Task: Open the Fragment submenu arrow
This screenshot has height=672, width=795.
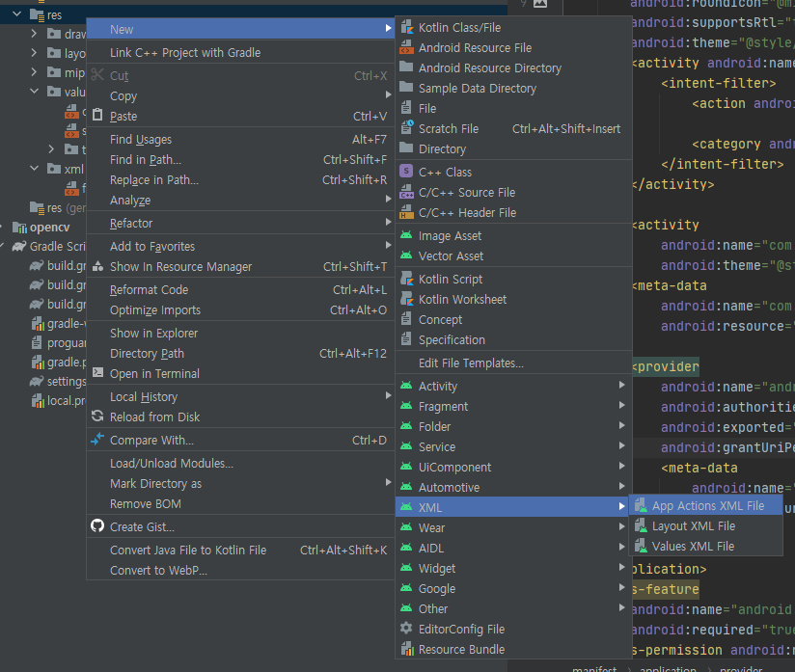Action: click(x=621, y=406)
